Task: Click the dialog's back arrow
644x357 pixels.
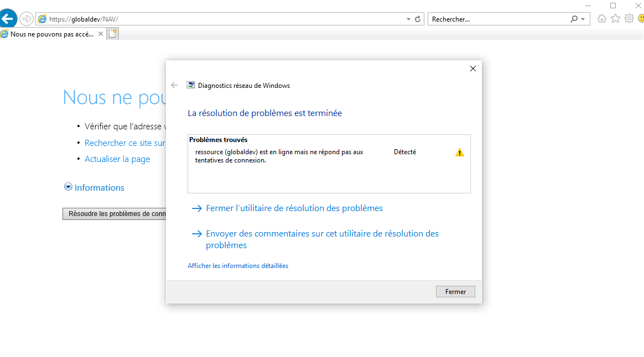Action: (174, 85)
